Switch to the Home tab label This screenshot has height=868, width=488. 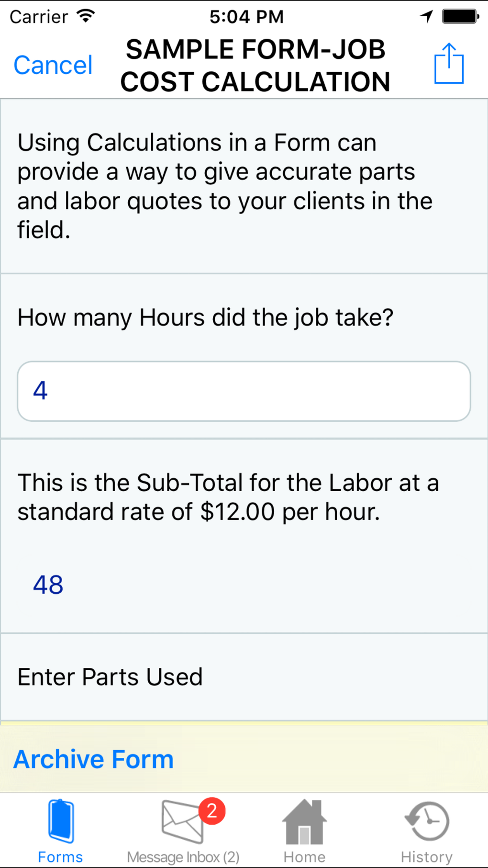tap(304, 857)
